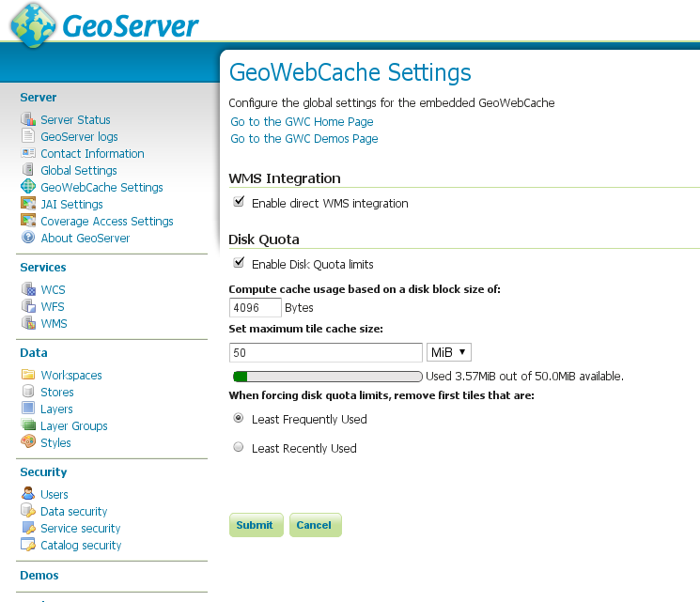This screenshot has width=700, height=602.
Task: Click the Cancel button
Action: [316, 525]
